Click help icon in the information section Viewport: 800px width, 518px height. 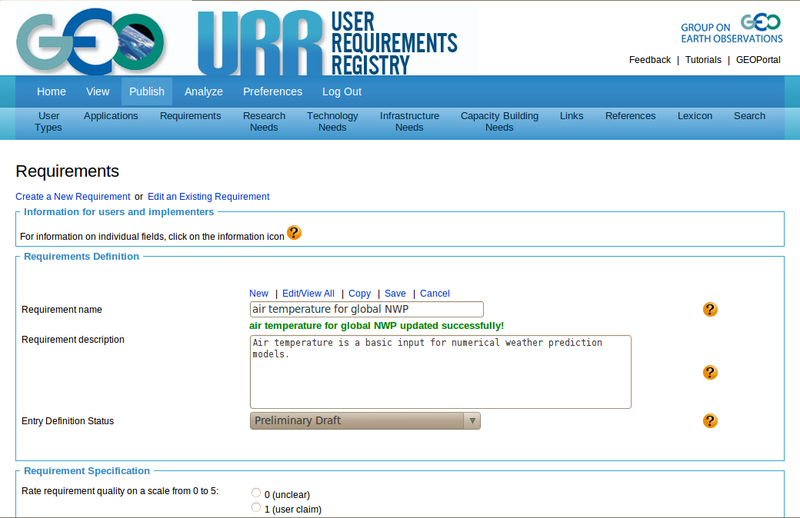(x=294, y=233)
